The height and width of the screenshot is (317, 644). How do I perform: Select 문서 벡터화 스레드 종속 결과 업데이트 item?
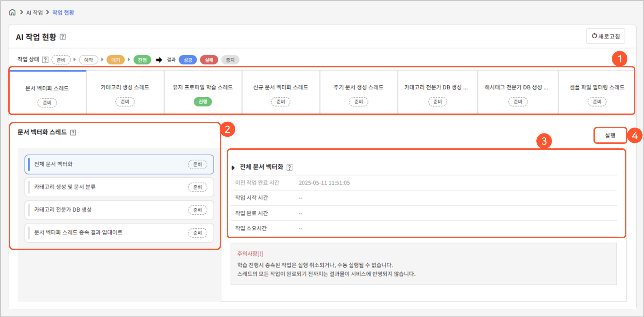click(119, 233)
